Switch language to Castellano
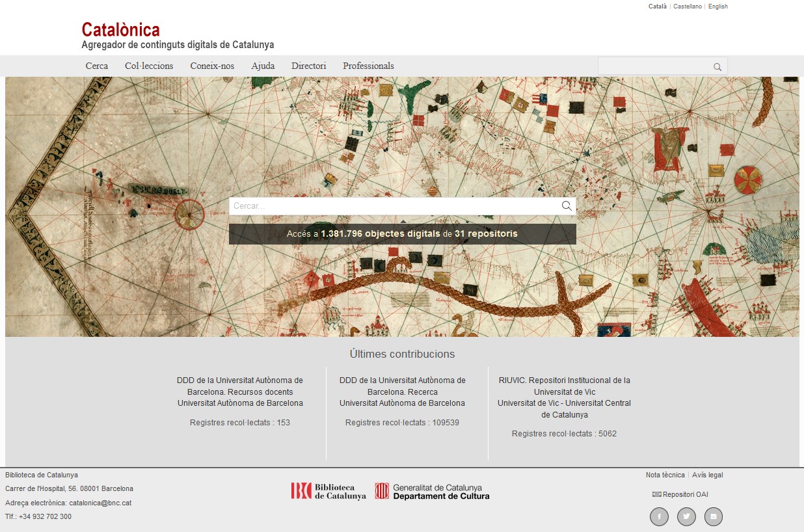804x532 pixels. coord(688,7)
